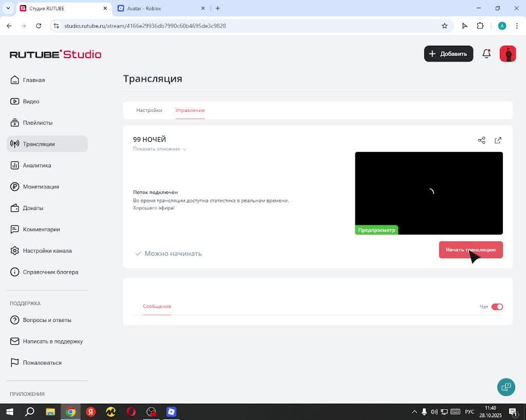The height and width of the screenshot is (420, 526).
Task: Click the Поток подключён status text
Action: click(x=155, y=193)
